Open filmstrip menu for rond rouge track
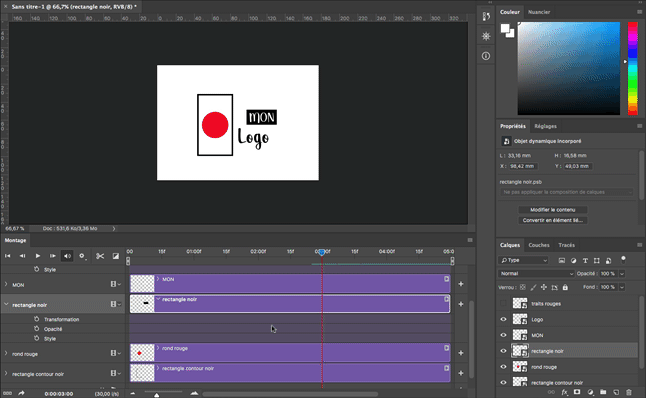646x398 pixels. 115,354
